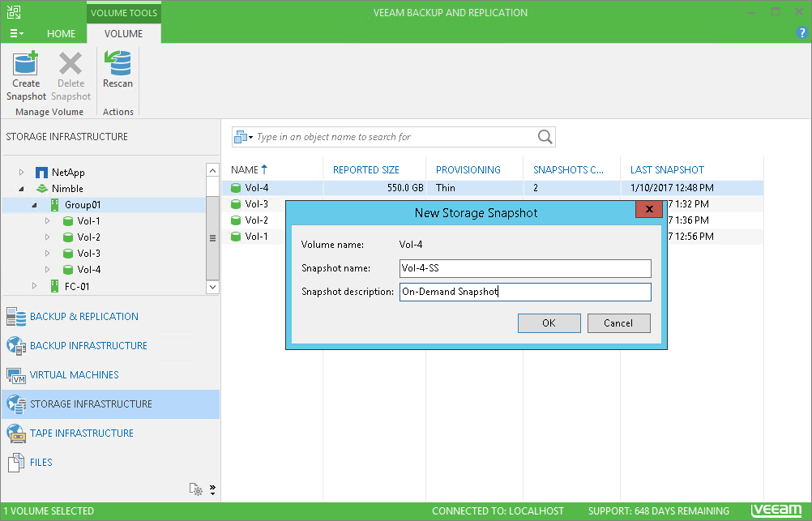The height and width of the screenshot is (521, 812).
Task: Click the Backup Infrastructure pane icon
Action: 16,345
